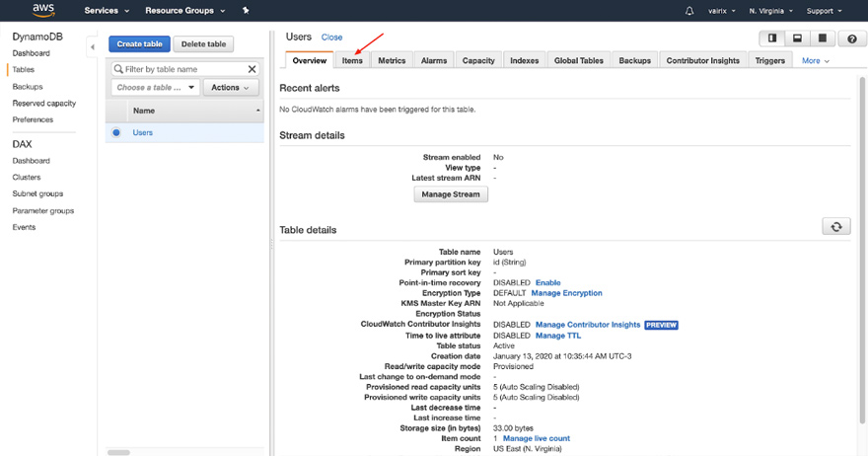Open the N. Virginia region dropdown
This screenshot has width=868, height=456.
pyautogui.click(x=770, y=11)
